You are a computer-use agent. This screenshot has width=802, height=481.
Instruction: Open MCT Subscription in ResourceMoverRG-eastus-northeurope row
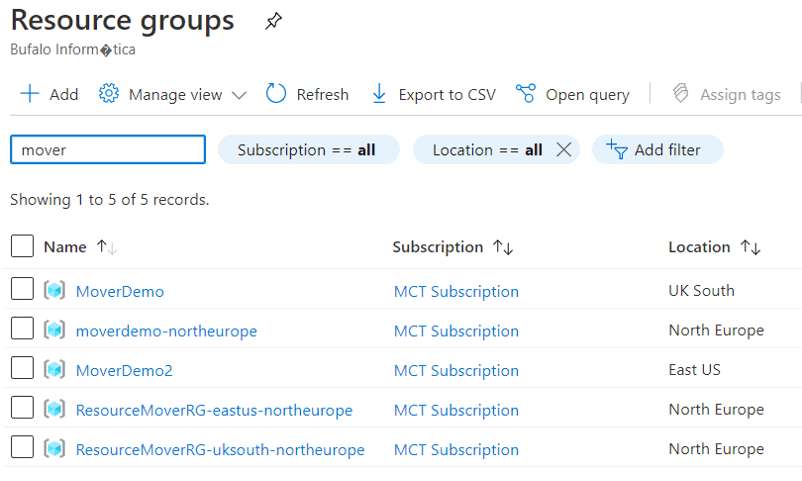pos(456,410)
